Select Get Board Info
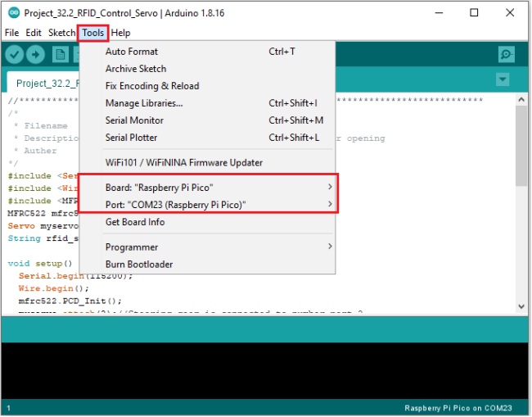The width and height of the screenshot is (532, 417). (207, 222)
